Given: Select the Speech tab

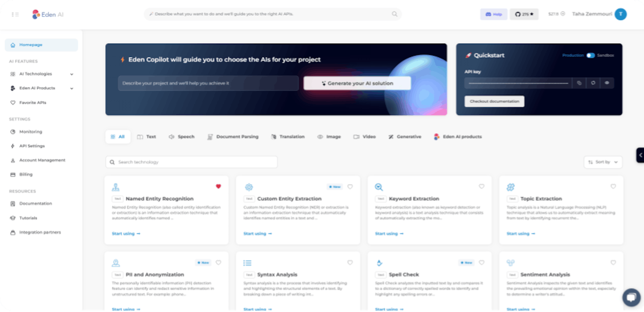Looking at the screenshot, I should tap(181, 137).
